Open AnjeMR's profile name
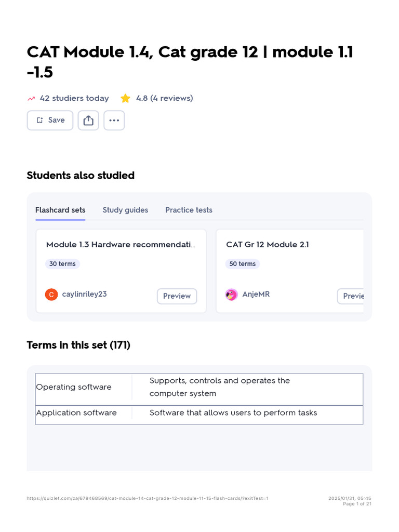 (x=256, y=294)
